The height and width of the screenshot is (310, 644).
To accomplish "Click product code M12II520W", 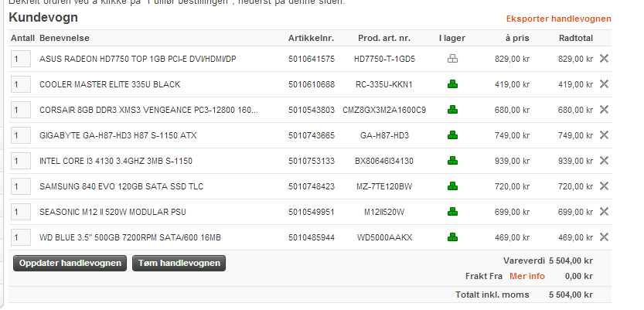I will (x=384, y=212).
